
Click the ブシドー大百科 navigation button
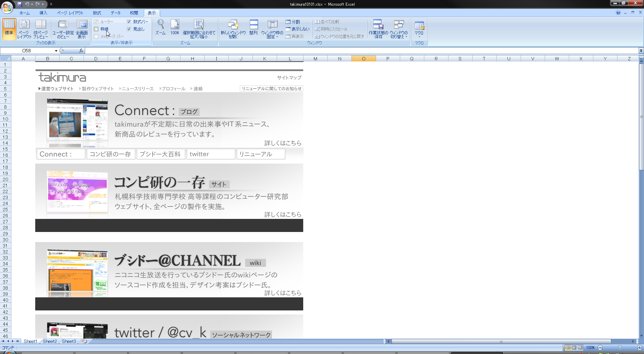(161, 154)
